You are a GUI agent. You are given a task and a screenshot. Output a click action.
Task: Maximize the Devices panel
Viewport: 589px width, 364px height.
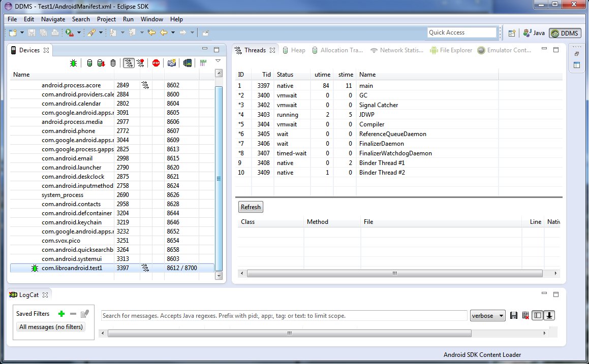coord(216,50)
